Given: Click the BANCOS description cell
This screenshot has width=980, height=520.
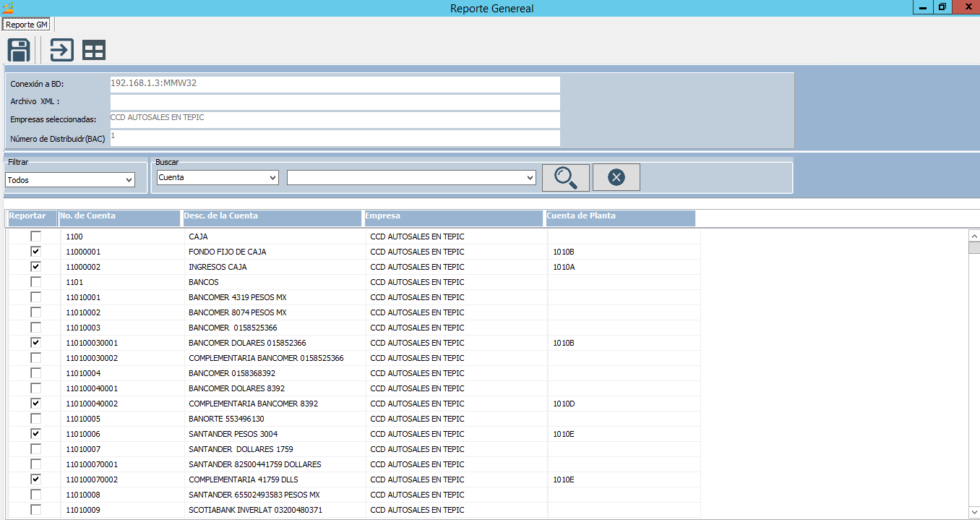Looking at the screenshot, I should (x=274, y=282).
